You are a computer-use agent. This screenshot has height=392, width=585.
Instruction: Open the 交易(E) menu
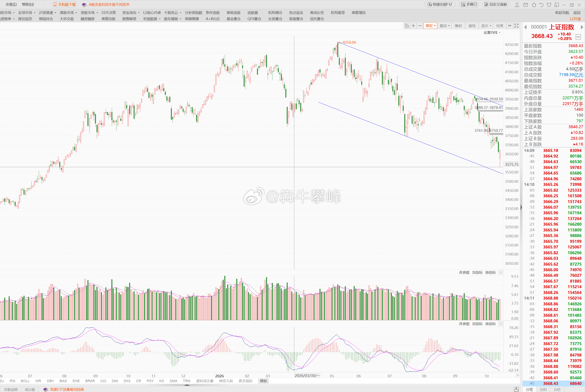point(11,4)
